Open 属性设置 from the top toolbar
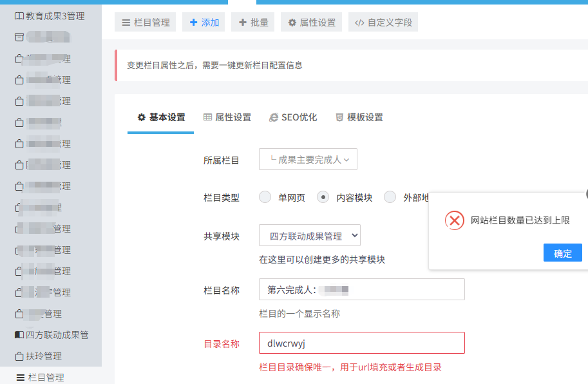The height and width of the screenshot is (384, 588). click(311, 22)
